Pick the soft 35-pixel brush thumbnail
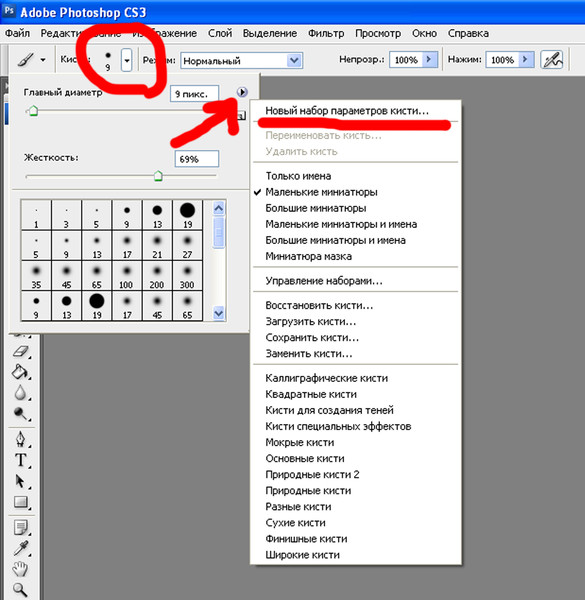The image size is (585, 600). (x=36, y=276)
